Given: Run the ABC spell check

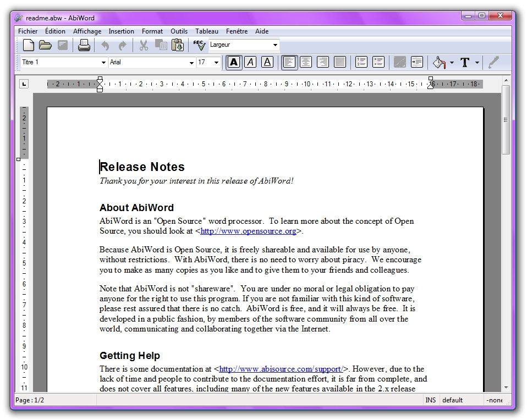Looking at the screenshot, I should tap(199, 45).
